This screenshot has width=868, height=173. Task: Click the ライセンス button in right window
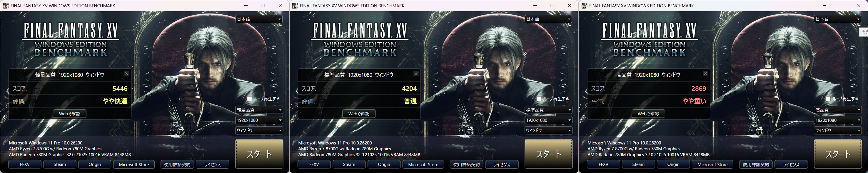click(791, 164)
